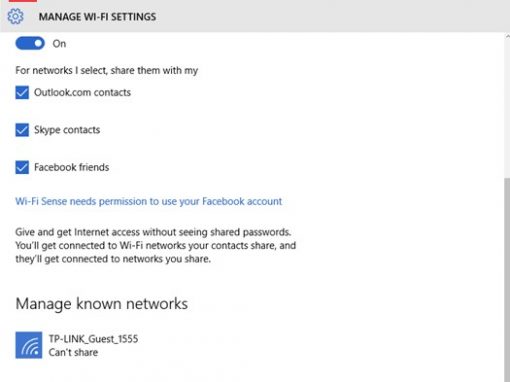Turn off the Wi-Fi Sense sharing toggle

coord(30,43)
